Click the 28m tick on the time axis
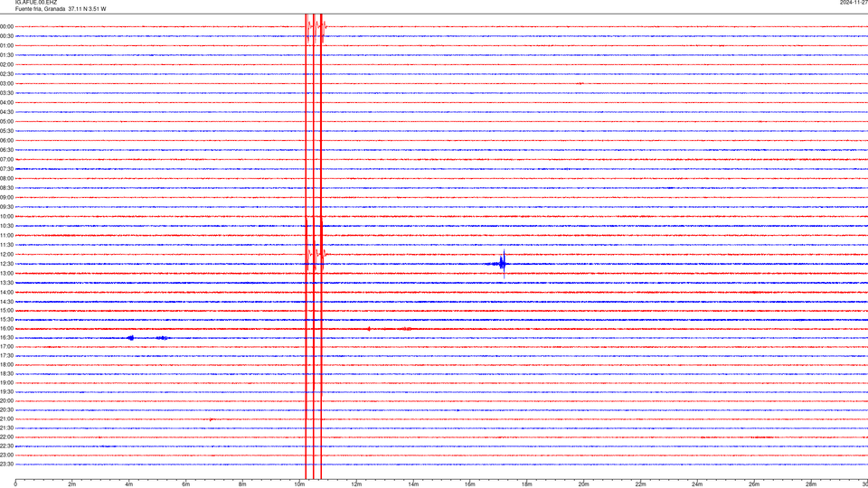The height and width of the screenshot is (488, 868). coord(811,484)
